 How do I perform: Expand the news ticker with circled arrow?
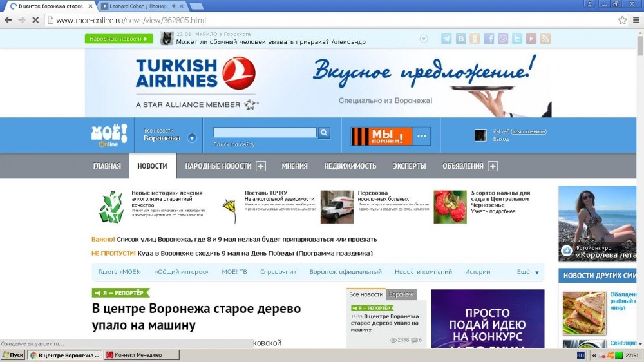(424, 39)
